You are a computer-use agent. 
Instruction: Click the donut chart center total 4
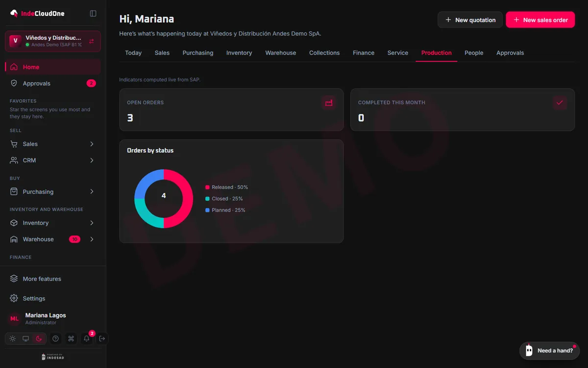click(164, 196)
